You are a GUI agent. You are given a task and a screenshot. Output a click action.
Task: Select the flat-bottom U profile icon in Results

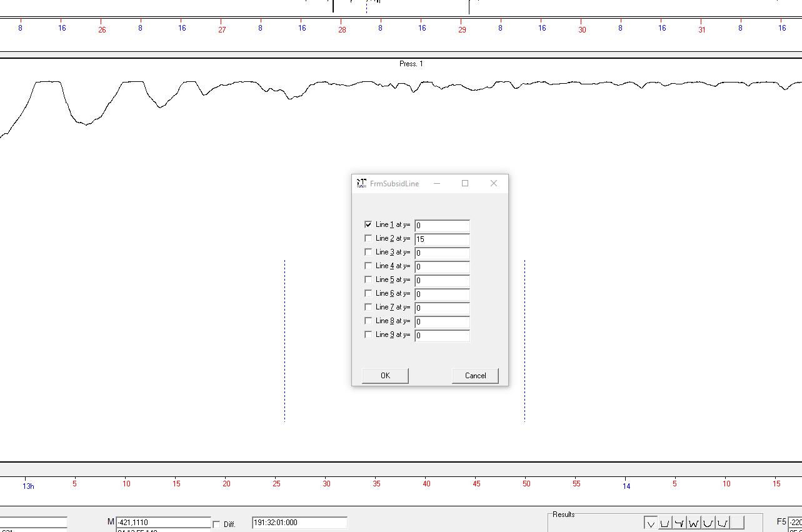pyautogui.click(x=664, y=523)
